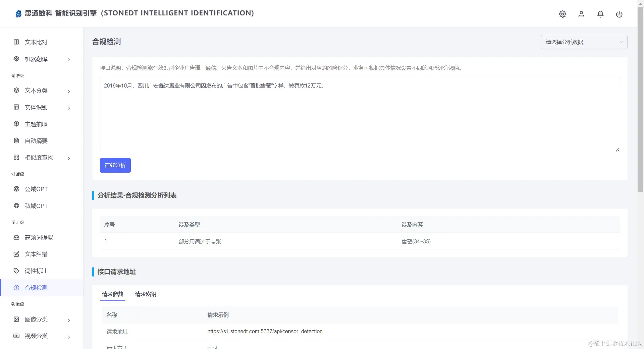The height and width of the screenshot is (349, 644).
Task: Click the 思通数科 logo icon
Action: point(18,13)
